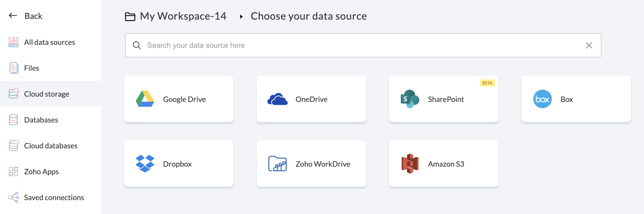Click the search magnifier icon
The width and height of the screenshot is (644, 214).
pyautogui.click(x=137, y=45)
